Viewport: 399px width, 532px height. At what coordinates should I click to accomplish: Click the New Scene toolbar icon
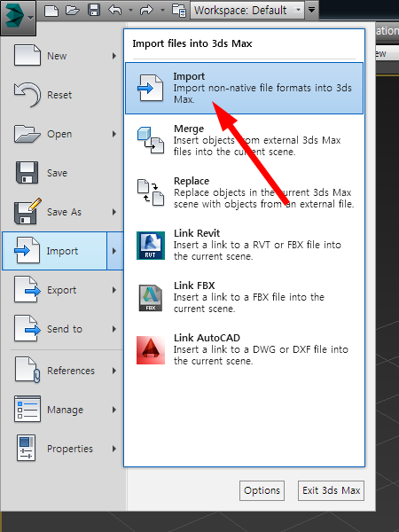51,10
